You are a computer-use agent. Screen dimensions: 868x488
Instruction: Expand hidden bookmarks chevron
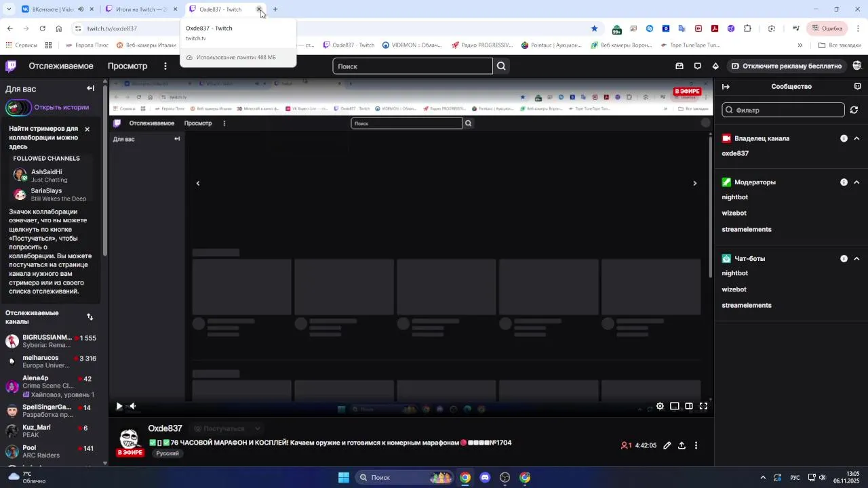[x=800, y=45]
